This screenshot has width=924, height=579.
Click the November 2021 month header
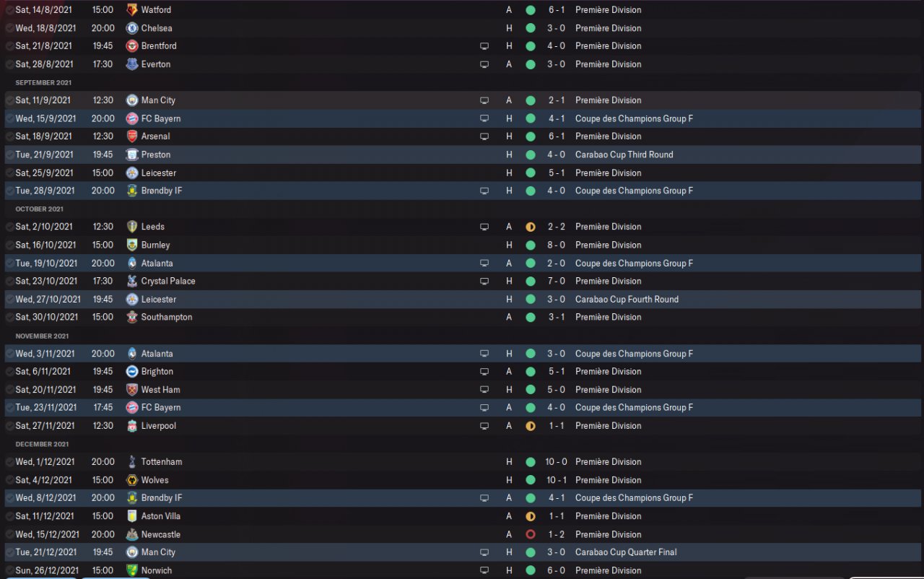42,336
